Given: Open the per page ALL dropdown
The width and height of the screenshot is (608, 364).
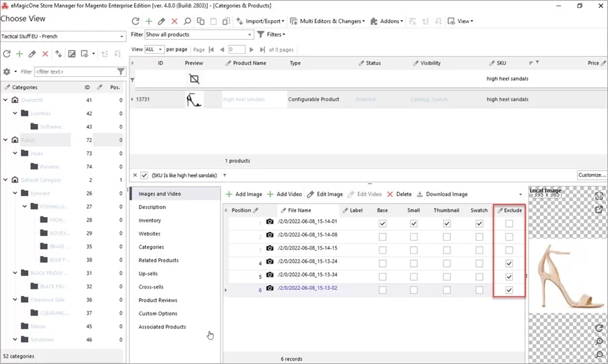Looking at the screenshot, I should point(160,50).
